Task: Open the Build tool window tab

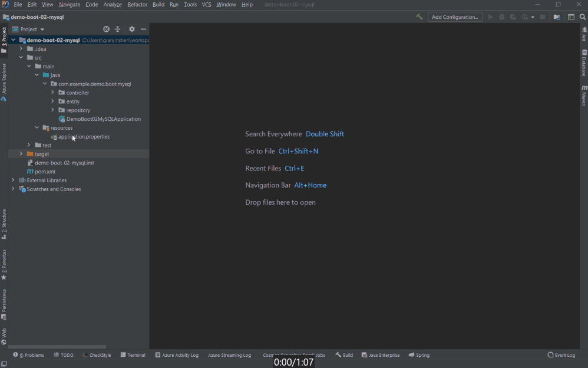Action: click(344, 355)
